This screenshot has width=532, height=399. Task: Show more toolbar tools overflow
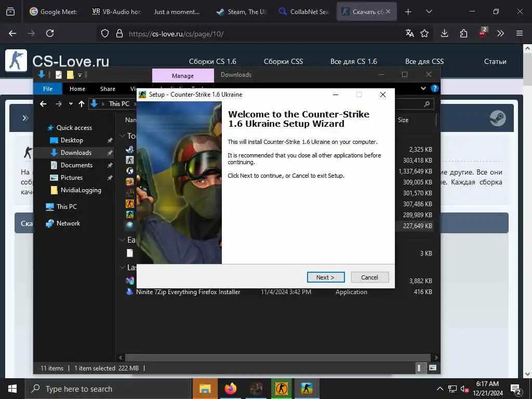tap(500, 33)
